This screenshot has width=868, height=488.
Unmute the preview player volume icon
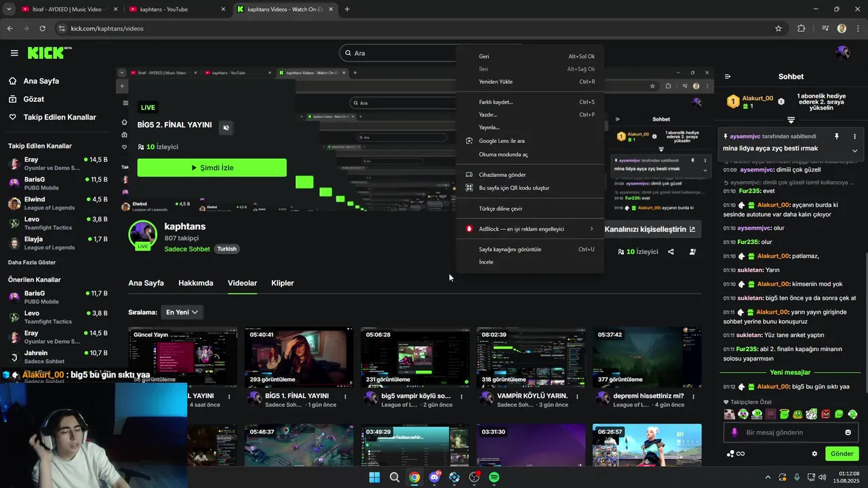tap(226, 127)
